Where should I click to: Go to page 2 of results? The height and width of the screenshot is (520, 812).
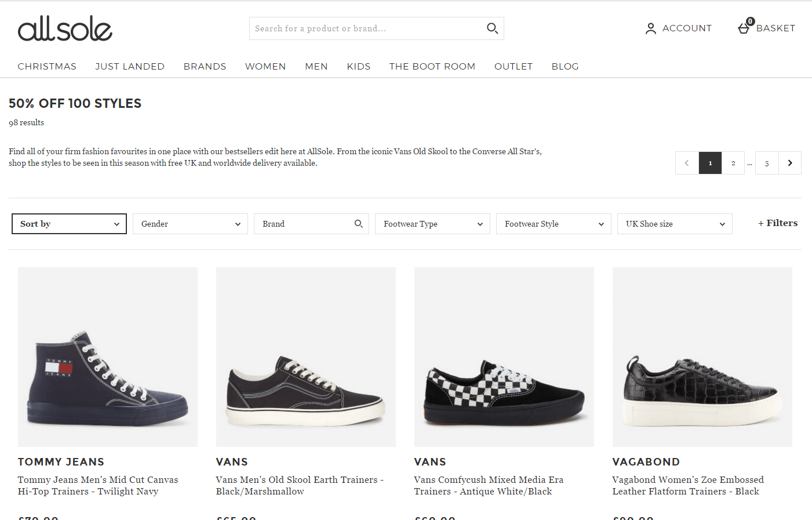pyautogui.click(x=733, y=163)
